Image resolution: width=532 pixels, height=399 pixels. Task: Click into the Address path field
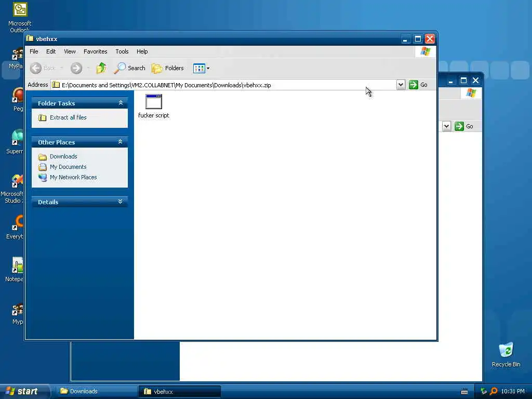[x=224, y=85]
